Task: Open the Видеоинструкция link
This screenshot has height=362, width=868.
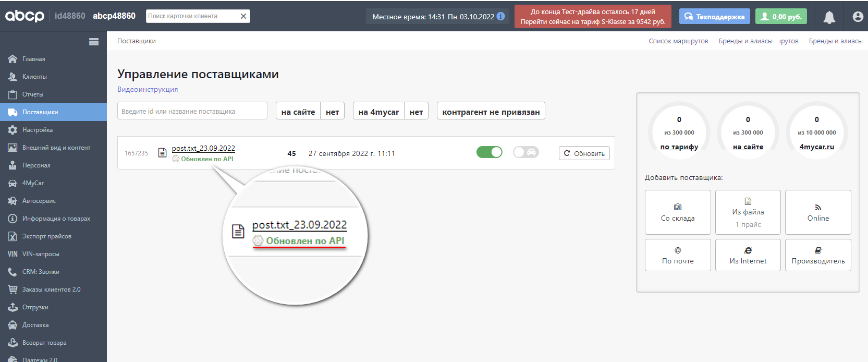Action: [148, 90]
